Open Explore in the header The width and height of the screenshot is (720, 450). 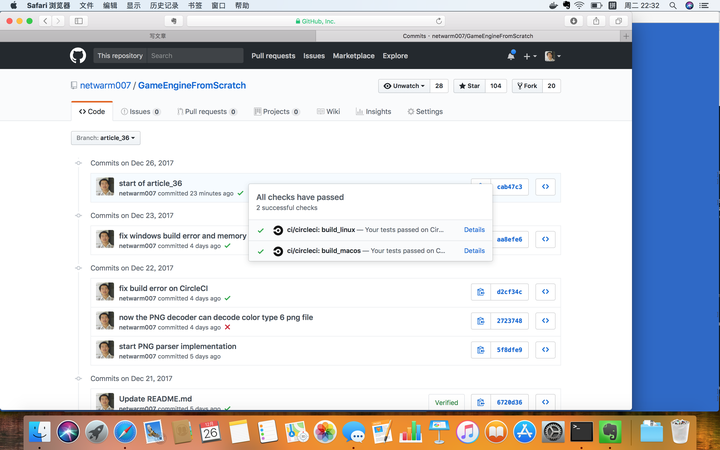point(395,56)
